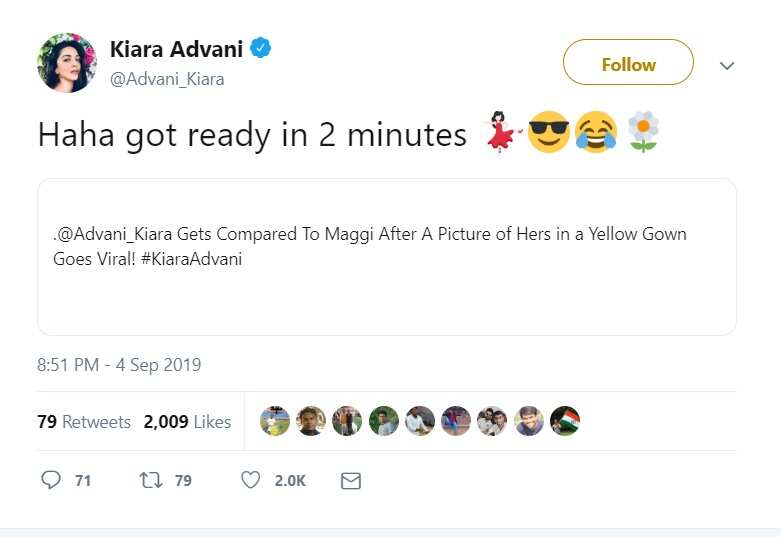
Task: Click the sunglasses face emoji
Action: click(x=548, y=132)
